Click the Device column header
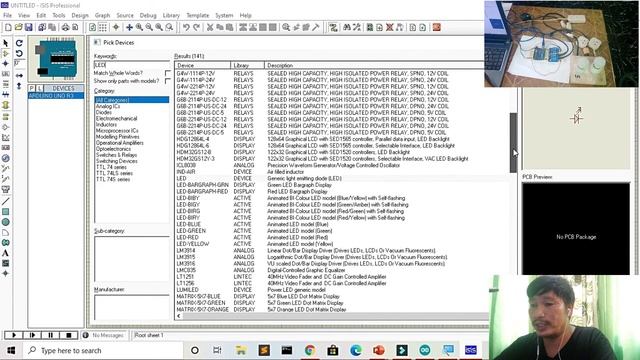The height and width of the screenshot is (360, 640). tap(203, 65)
